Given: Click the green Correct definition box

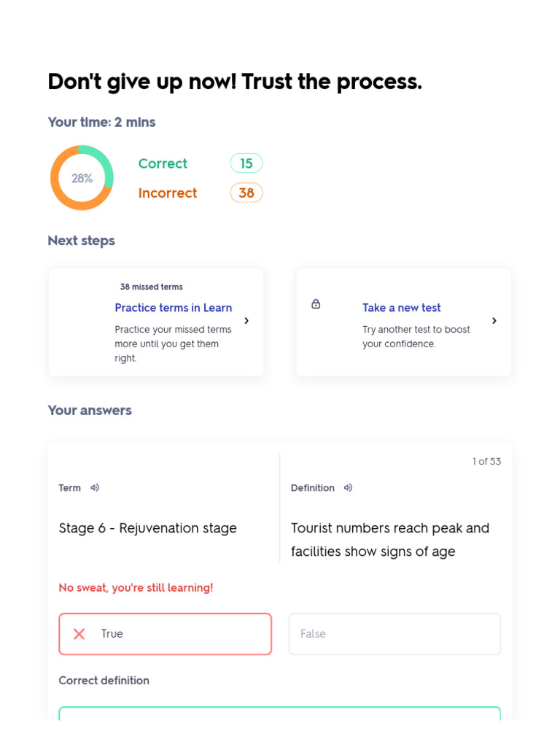Looking at the screenshot, I should pyautogui.click(x=280, y=713).
